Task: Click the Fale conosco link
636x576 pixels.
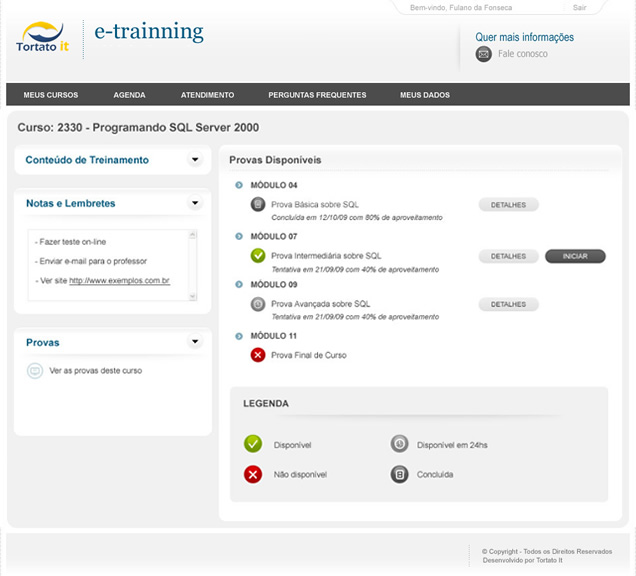Action: click(523, 54)
